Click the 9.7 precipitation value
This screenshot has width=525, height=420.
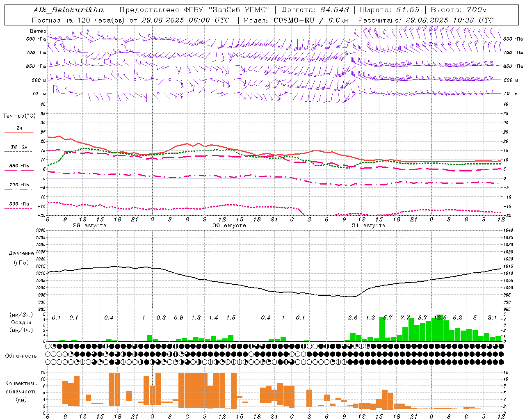pos(422,318)
